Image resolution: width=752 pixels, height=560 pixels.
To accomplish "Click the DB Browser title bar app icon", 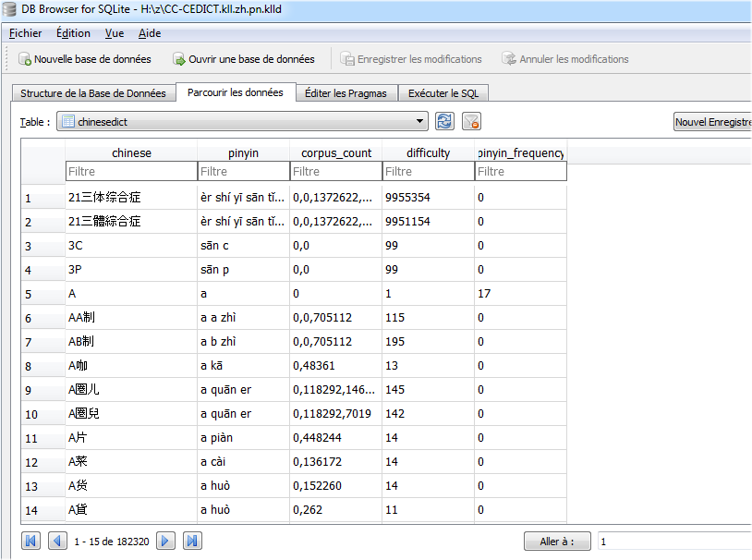I will pyautogui.click(x=9, y=9).
